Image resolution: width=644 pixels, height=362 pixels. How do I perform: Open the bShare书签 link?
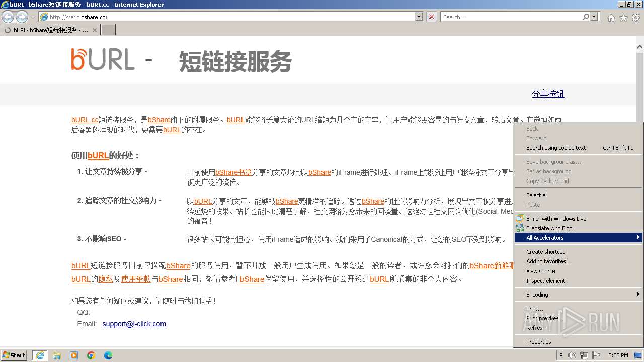coord(233,172)
